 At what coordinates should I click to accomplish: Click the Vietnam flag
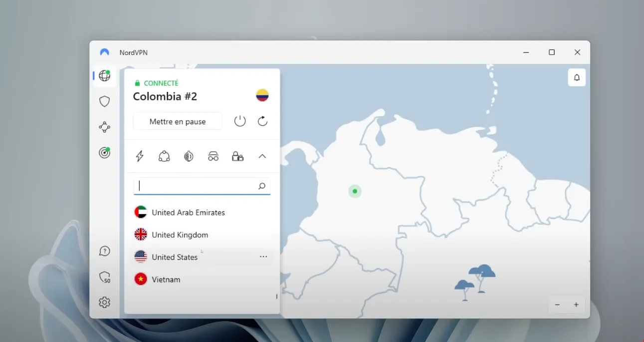click(x=141, y=279)
